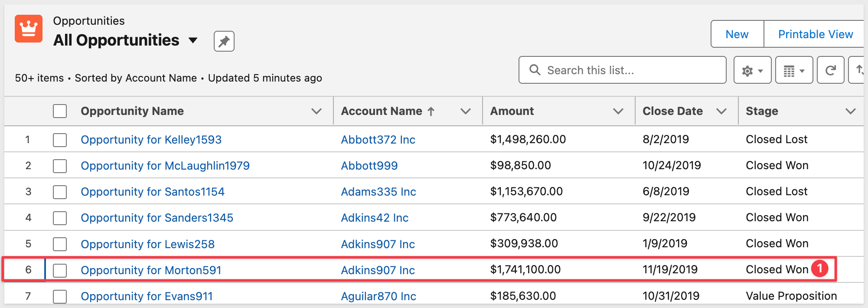Click the New opportunity button

737,34
